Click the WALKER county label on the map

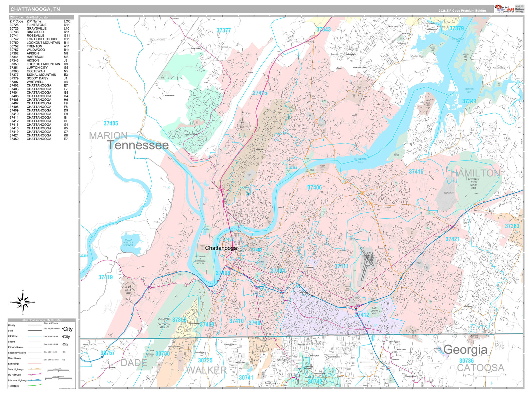(x=206, y=370)
